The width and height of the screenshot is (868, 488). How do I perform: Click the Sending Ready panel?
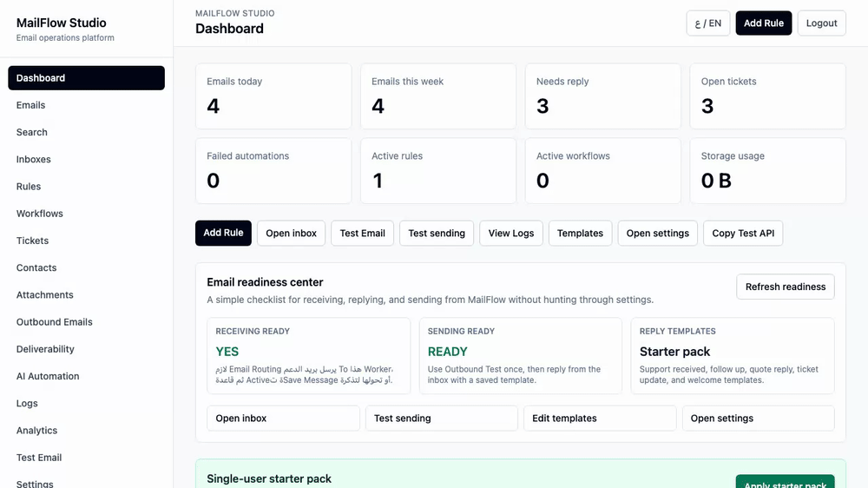pyautogui.click(x=520, y=356)
